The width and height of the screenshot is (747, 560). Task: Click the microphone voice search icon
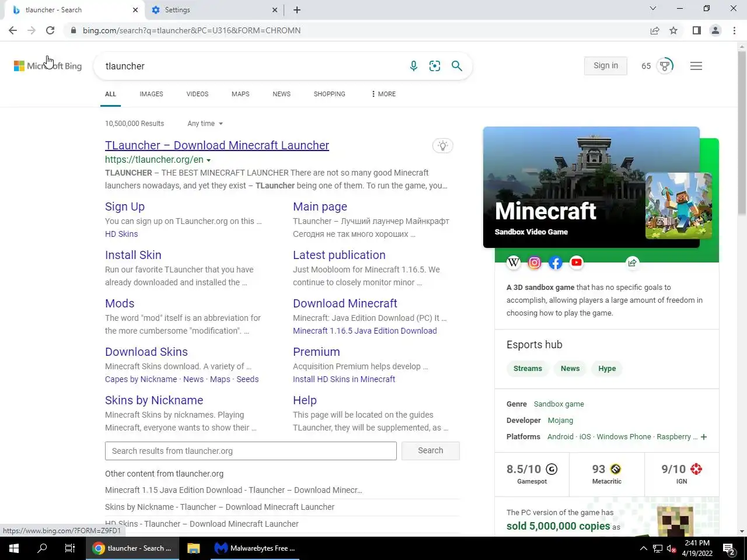coord(414,66)
